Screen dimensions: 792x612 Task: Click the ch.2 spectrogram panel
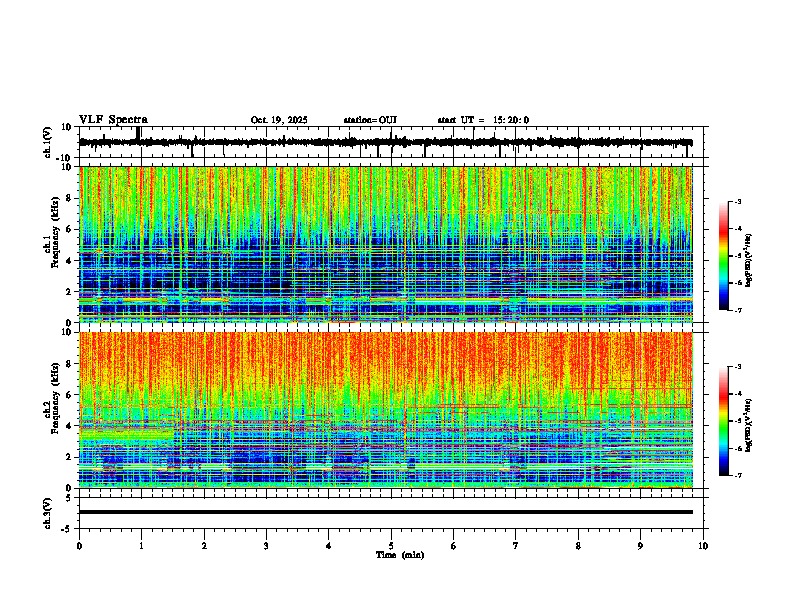[385, 410]
